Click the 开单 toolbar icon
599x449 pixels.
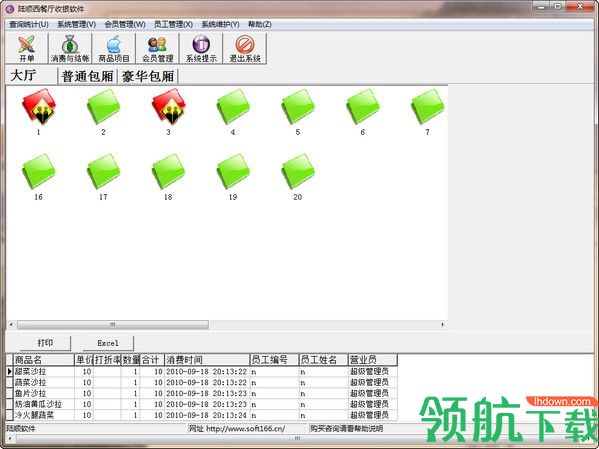(x=27, y=48)
